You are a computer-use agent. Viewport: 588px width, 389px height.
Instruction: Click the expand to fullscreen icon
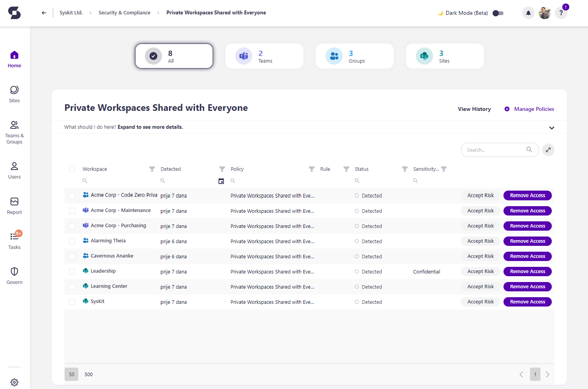548,150
